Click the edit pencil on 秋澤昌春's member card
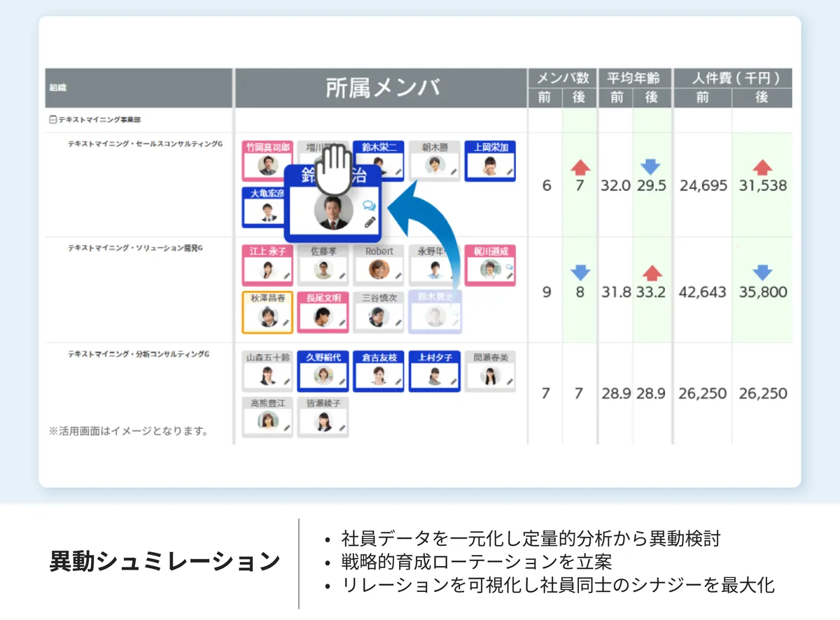Viewport: 840px width, 620px height. pyautogui.click(x=286, y=321)
